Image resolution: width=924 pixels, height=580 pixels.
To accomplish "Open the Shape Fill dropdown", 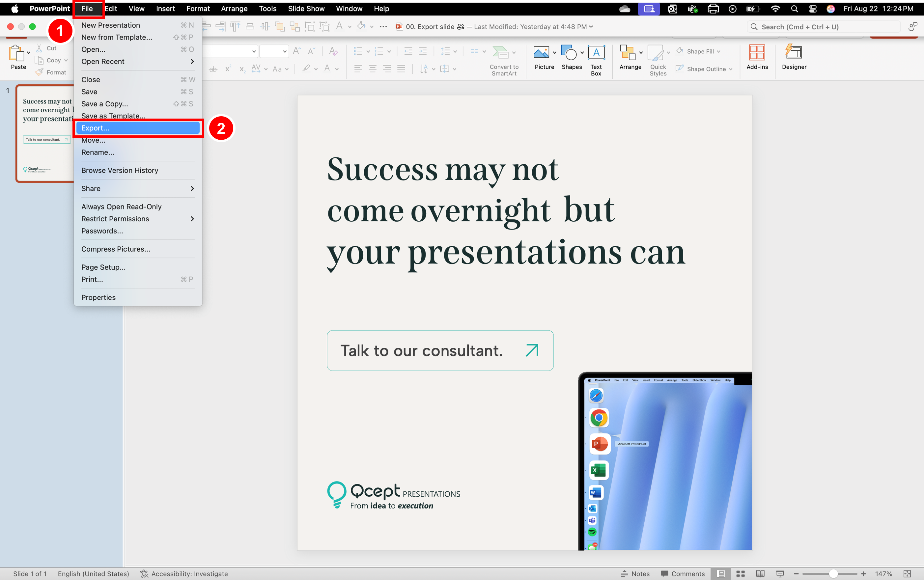I will (x=718, y=51).
